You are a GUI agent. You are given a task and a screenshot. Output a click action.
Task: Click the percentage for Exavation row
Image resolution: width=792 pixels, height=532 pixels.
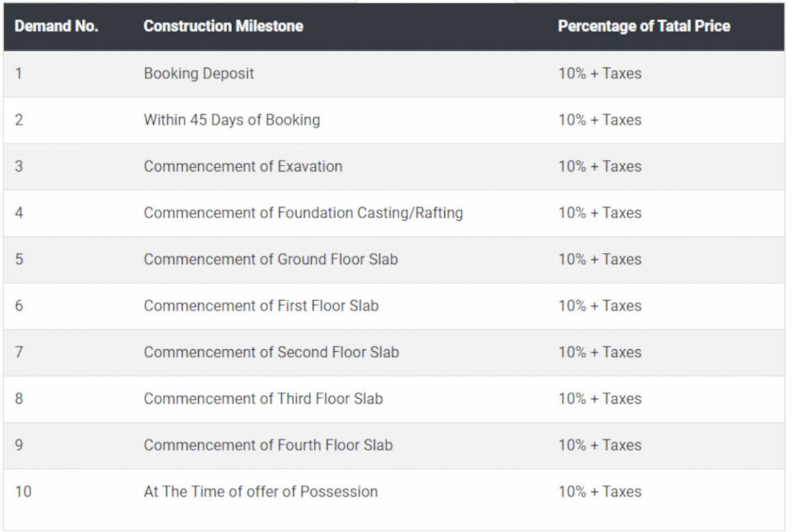(x=599, y=166)
